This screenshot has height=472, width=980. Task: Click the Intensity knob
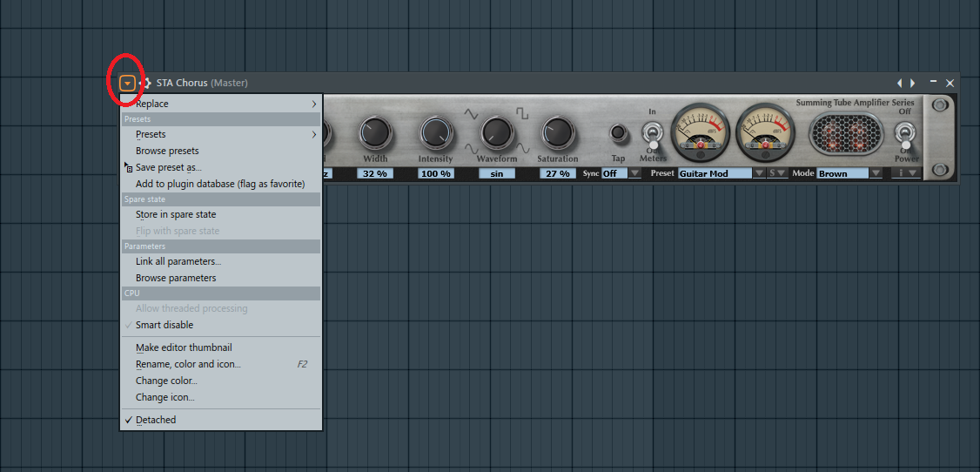point(436,131)
